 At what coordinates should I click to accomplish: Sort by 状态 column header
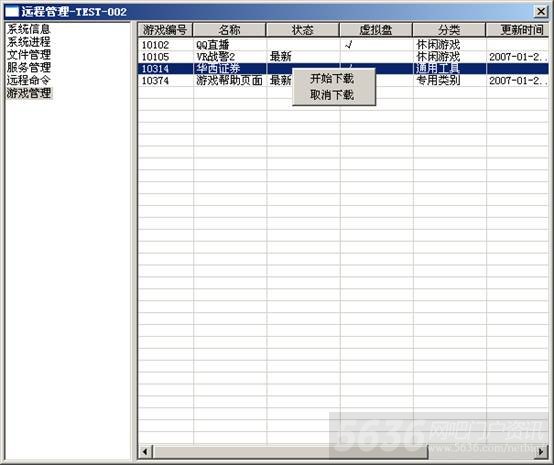[x=302, y=30]
